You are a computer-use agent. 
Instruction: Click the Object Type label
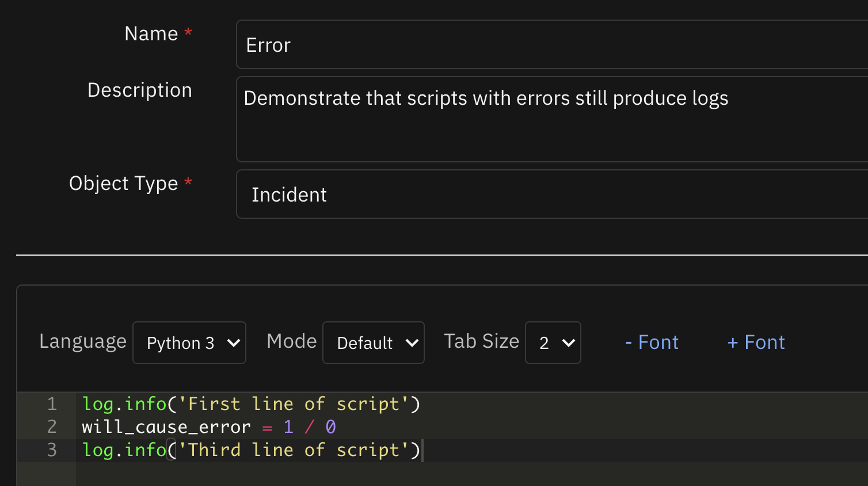tap(124, 184)
